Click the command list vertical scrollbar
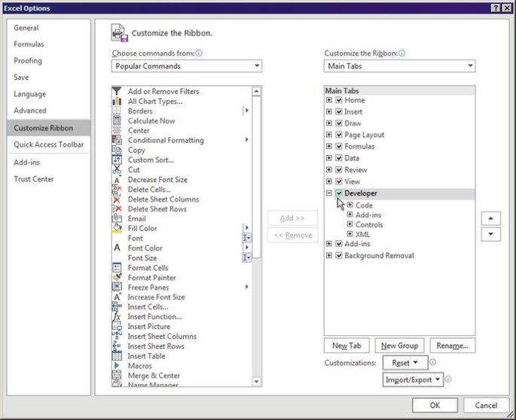Screen dimensions: 516x420 256,226
